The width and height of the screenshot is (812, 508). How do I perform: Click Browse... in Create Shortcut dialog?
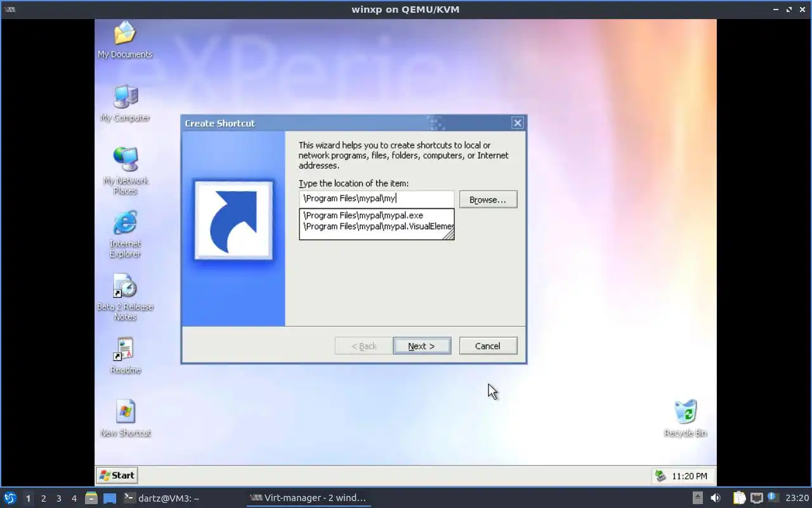click(x=488, y=199)
